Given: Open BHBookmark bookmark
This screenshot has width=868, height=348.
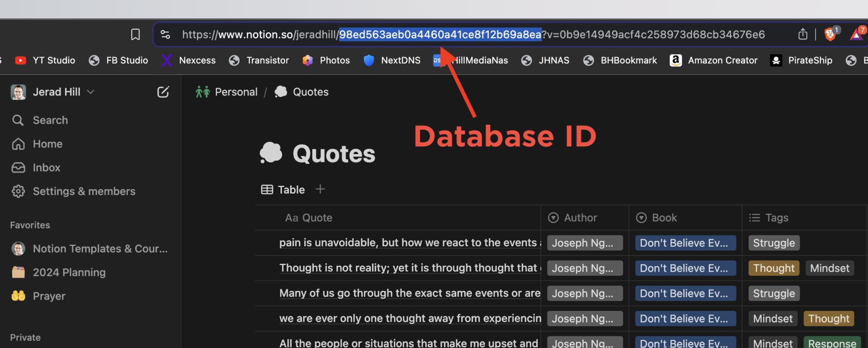Looking at the screenshot, I should point(620,61).
